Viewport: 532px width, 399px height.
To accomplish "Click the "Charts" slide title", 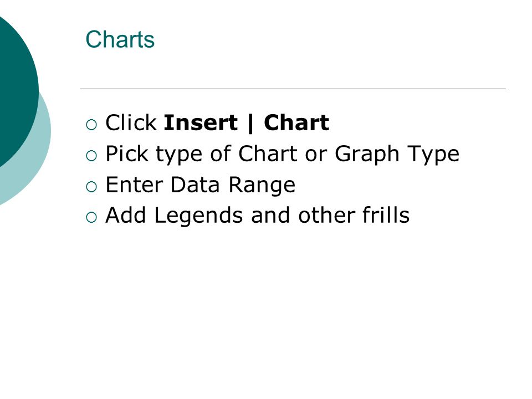I will click(x=120, y=39).
